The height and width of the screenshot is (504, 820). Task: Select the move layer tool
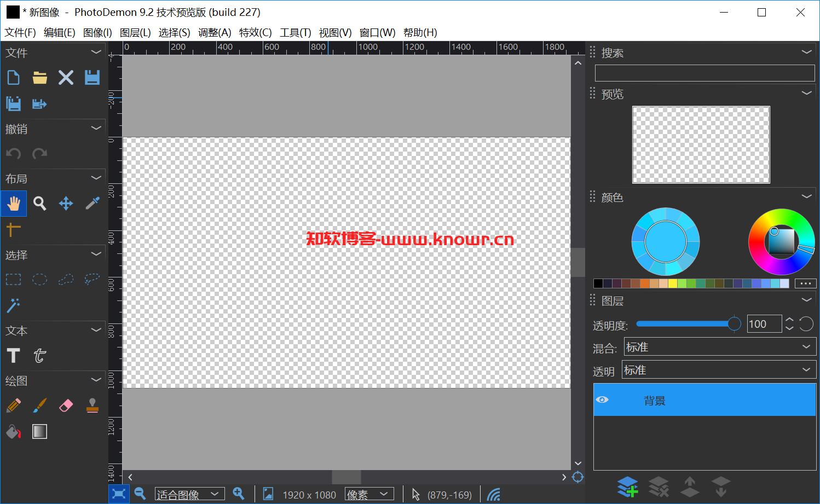coord(66,204)
